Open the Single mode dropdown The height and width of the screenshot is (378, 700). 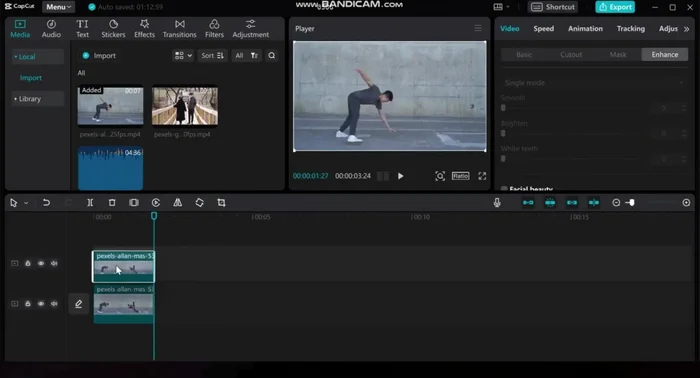point(594,83)
